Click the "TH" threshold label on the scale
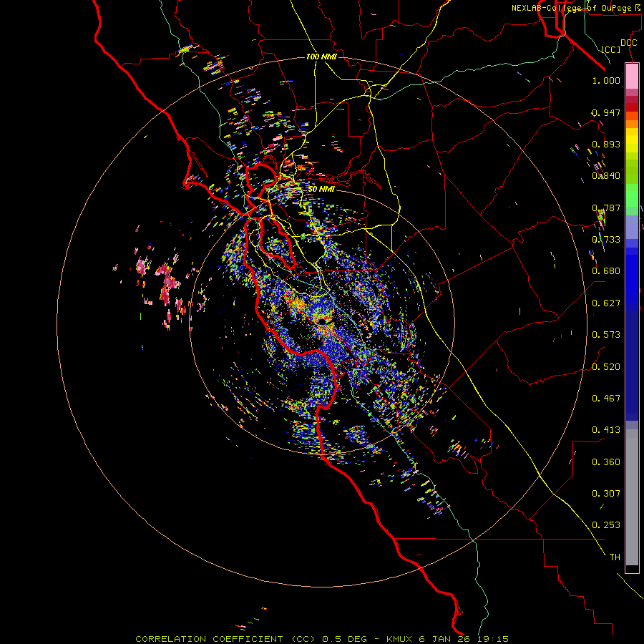This screenshot has width=644, height=644. 615,557
